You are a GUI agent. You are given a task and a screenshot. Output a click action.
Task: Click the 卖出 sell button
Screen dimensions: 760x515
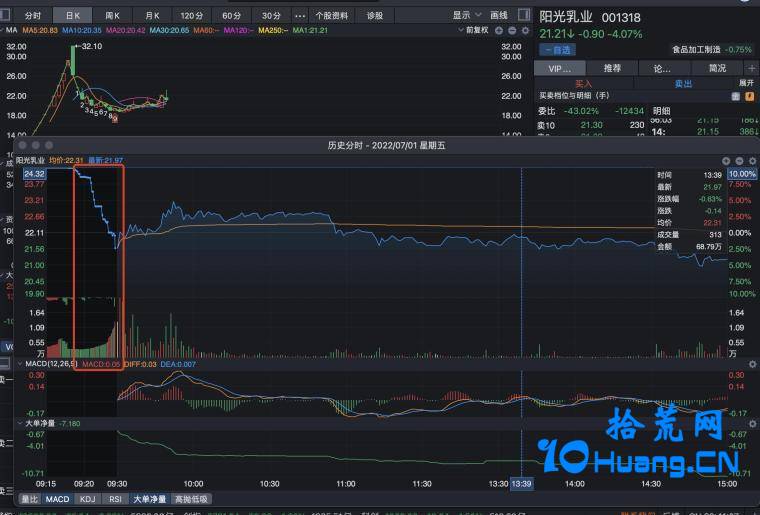click(x=683, y=84)
